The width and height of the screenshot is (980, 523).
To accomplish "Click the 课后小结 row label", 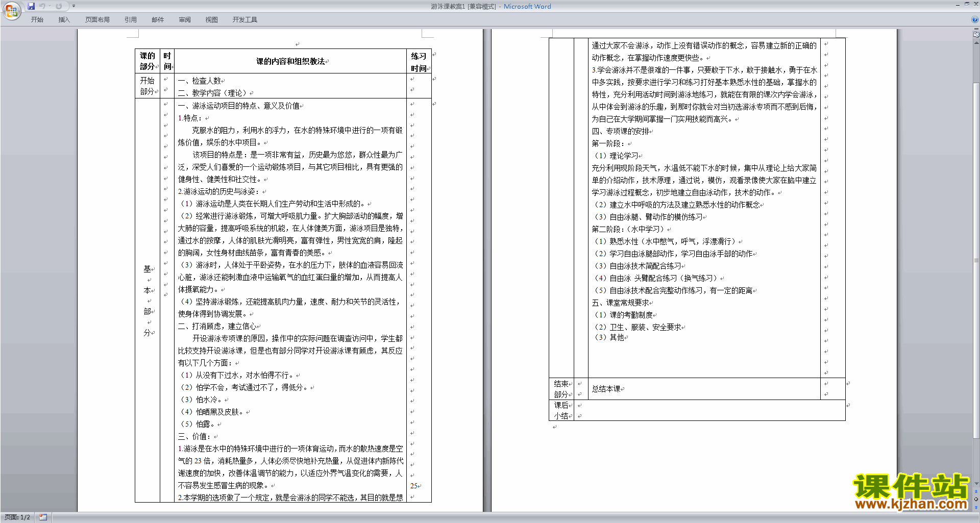I will coord(561,410).
